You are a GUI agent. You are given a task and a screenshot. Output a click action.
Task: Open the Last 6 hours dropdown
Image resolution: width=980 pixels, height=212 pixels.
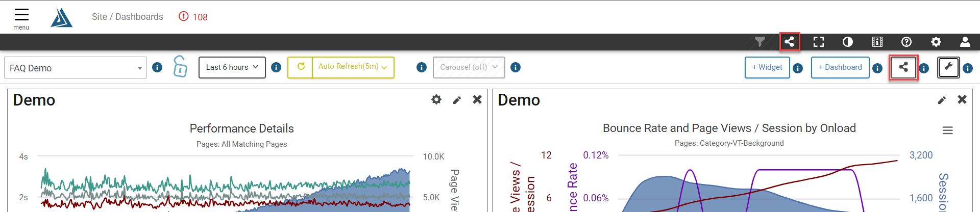coord(232,67)
